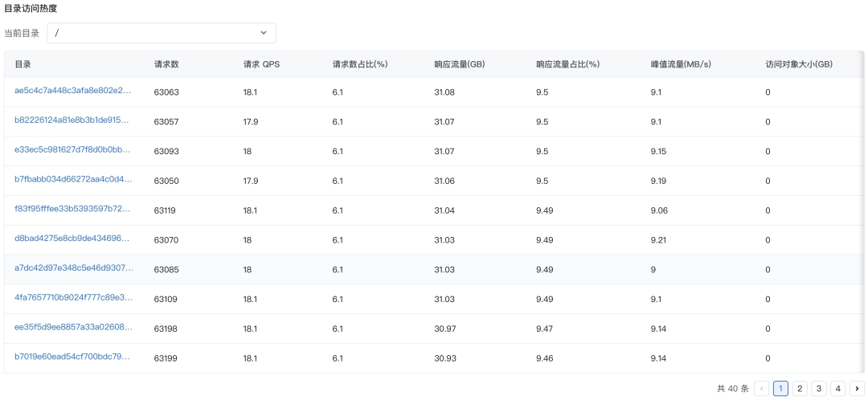Open directory b7019e60ead54cf700bdc79 link

(x=72, y=357)
